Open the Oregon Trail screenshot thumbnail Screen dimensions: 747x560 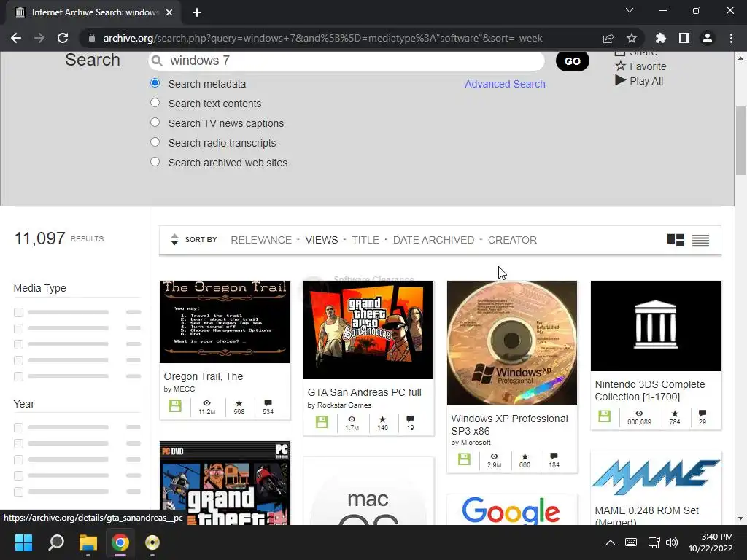click(x=225, y=322)
